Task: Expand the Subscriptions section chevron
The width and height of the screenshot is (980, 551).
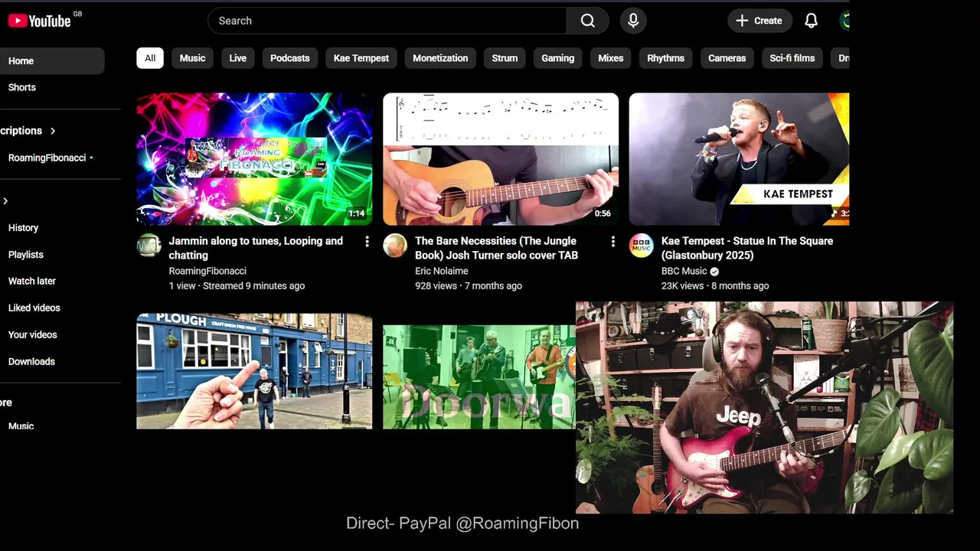Action: click(x=52, y=131)
